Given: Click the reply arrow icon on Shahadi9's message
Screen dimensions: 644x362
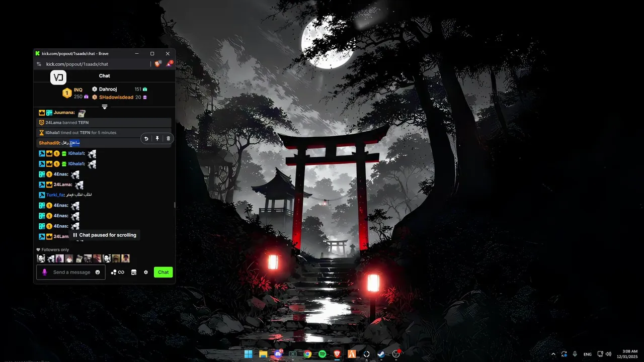Looking at the screenshot, I should click(146, 139).
